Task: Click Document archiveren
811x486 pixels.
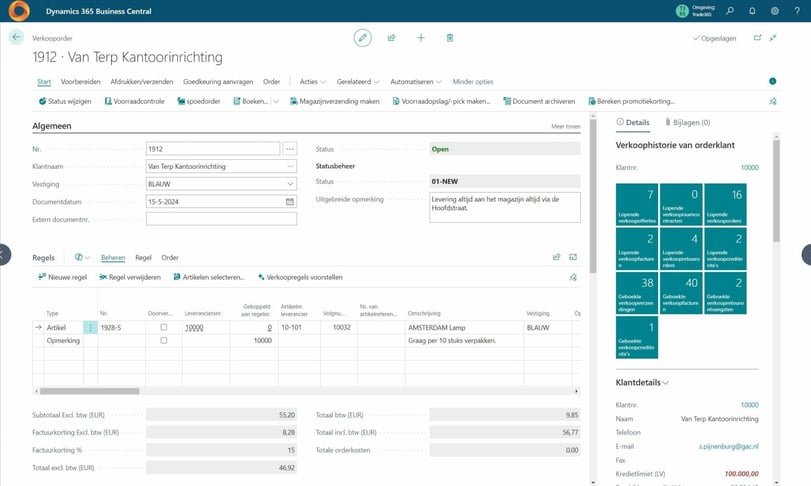Action: pyautogui.click(x=539, y=101)
